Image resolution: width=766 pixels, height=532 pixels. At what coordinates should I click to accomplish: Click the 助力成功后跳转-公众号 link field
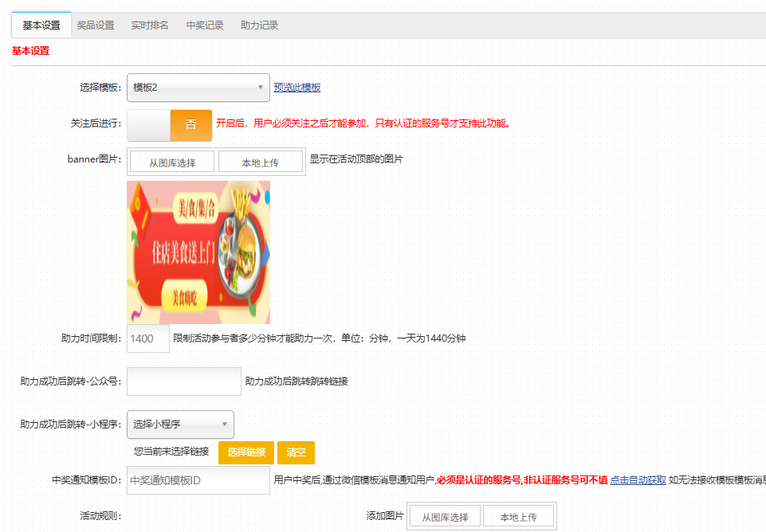coord(184,381)
